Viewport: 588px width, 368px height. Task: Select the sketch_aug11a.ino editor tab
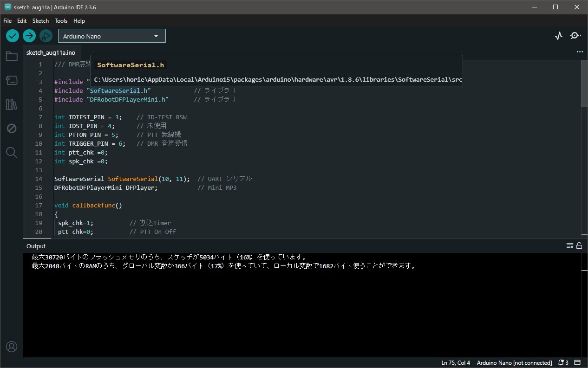tap(51, 52)
